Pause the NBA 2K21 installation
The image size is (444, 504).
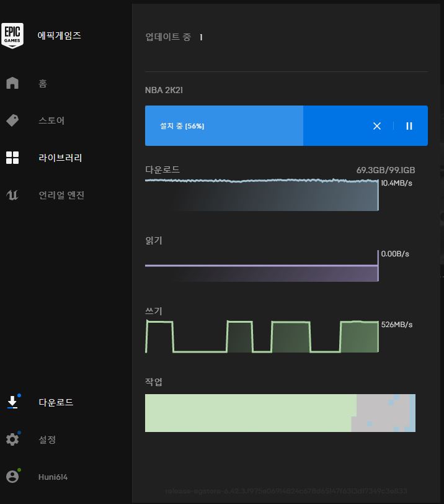point(409,126)
